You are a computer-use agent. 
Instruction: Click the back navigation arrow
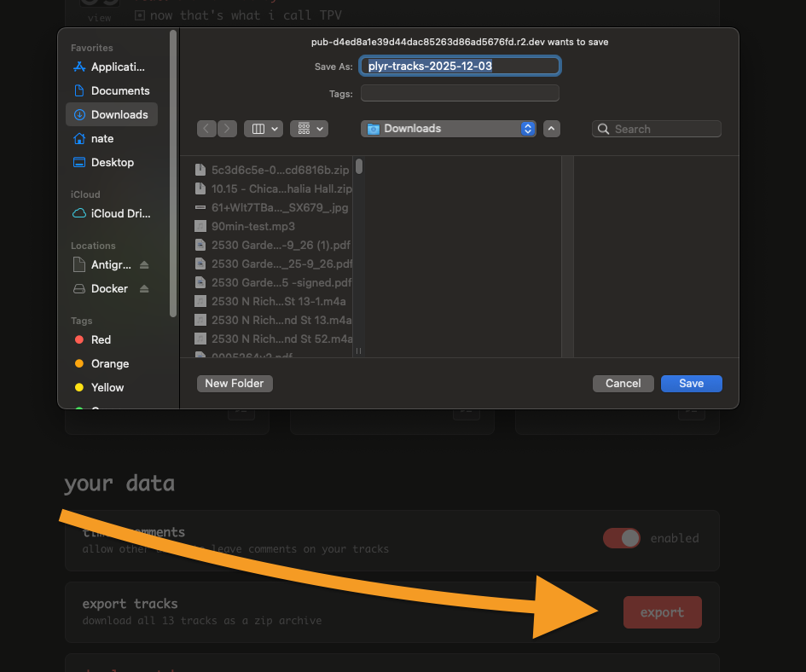pos(207,129)
